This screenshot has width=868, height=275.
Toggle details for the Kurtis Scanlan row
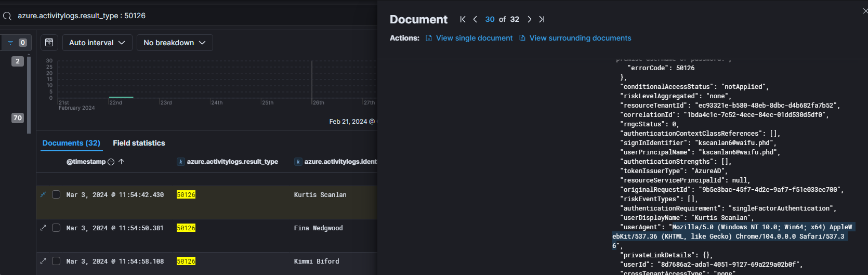click(43, 194)
